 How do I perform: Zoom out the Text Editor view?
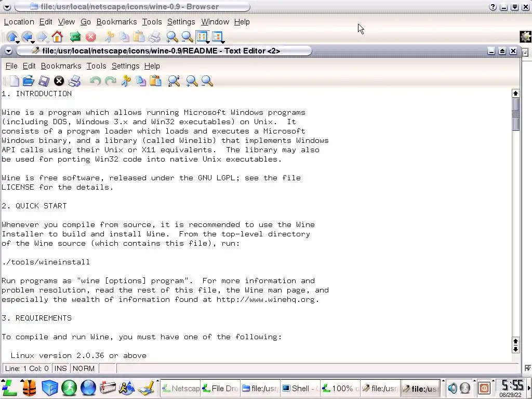[207, 81]
